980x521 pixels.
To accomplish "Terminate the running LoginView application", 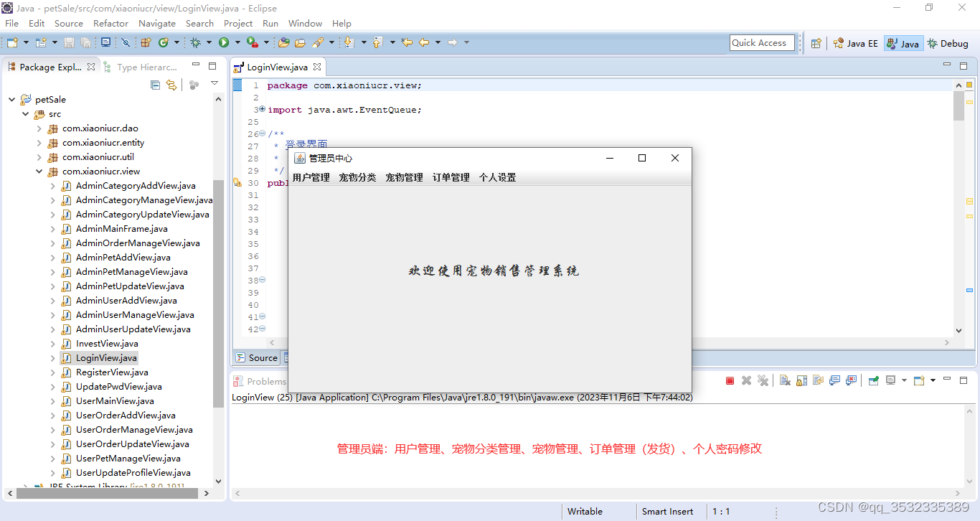I will (x=729, y=380).
